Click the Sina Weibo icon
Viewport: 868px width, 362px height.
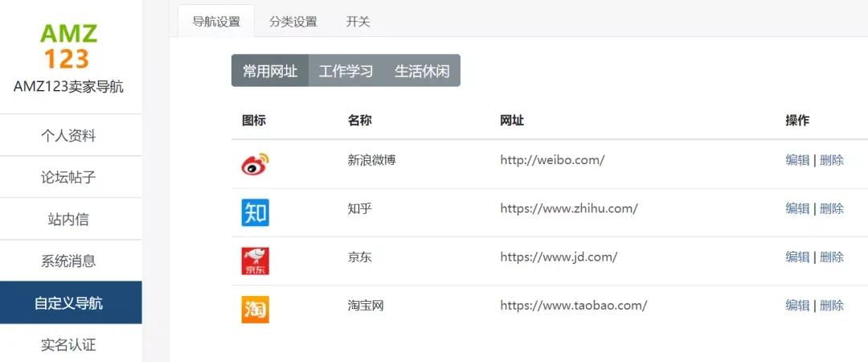tap(256, 164)
